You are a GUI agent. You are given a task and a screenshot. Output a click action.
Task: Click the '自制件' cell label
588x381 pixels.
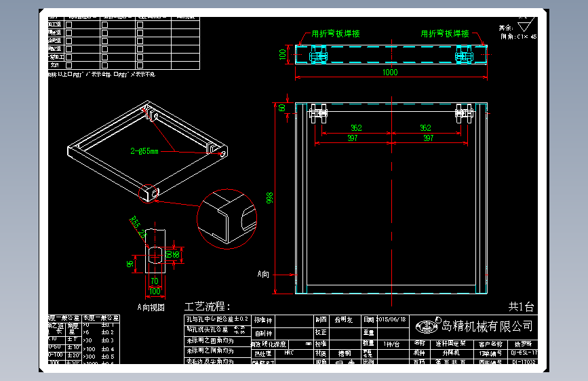263,334
